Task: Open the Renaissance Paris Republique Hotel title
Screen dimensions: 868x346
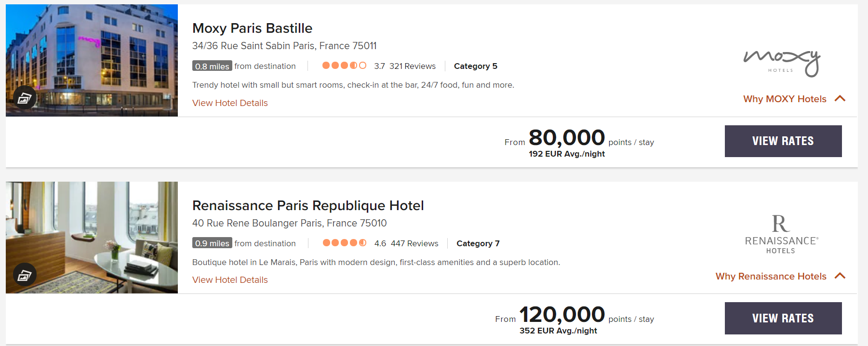Action: tap(308, 206)
